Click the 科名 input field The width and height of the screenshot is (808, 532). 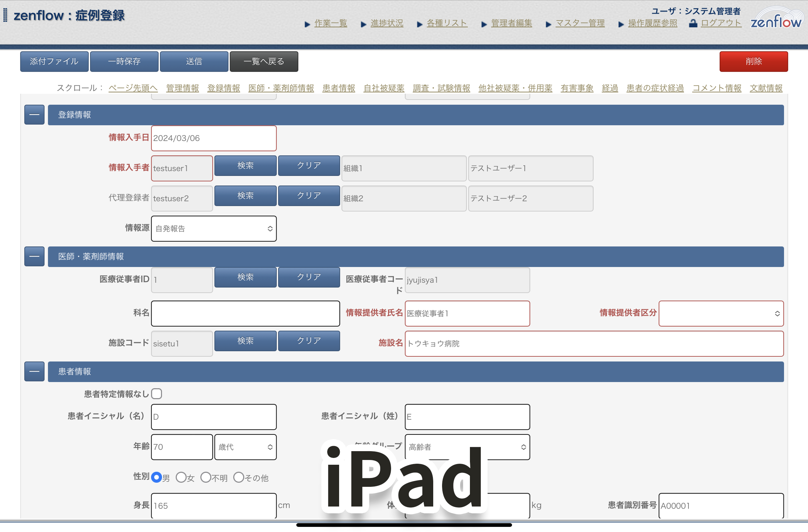coord(245,314)
